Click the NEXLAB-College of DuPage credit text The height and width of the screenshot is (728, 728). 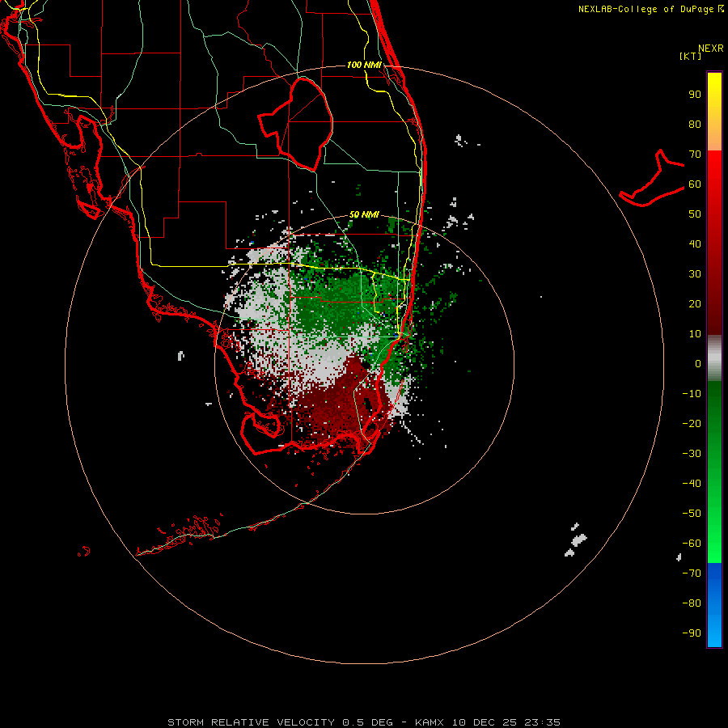(x=650, y=9)
